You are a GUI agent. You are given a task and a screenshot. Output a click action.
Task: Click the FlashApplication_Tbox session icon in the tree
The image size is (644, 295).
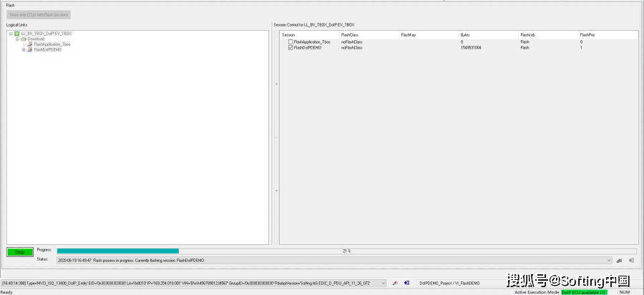tap(30, 44)
